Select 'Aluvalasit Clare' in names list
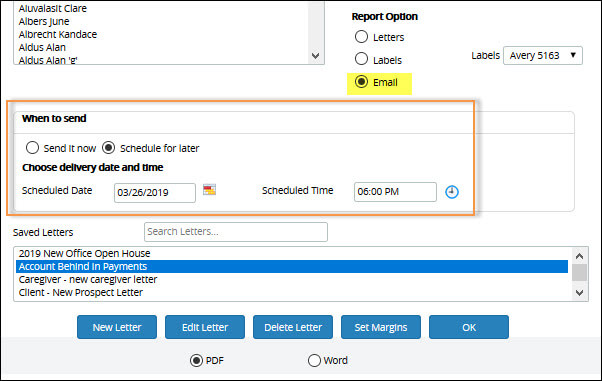This screenshot has height=381, width=602. pos(53,8)
